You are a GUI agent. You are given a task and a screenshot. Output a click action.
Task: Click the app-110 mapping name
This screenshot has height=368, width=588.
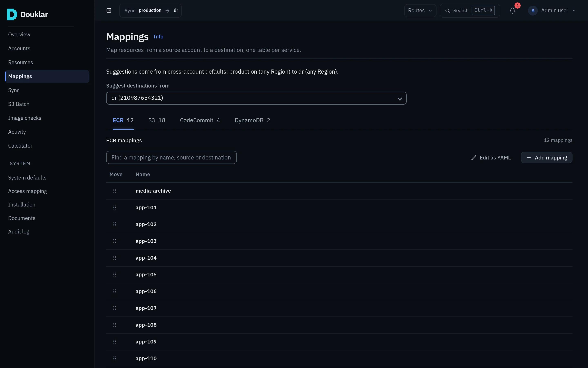[x=146, y=359]
